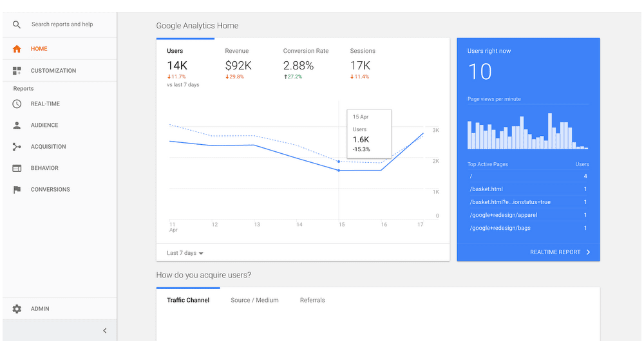The height and width of the screenshot is (354, 644).
Task: Click the Top Active Pages header
Action: 488,164
